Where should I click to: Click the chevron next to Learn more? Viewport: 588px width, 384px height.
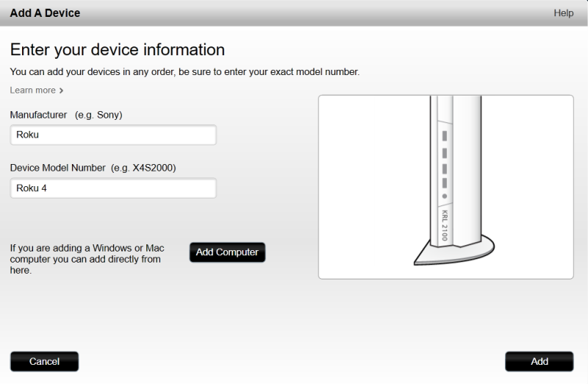tap(61, 90)
